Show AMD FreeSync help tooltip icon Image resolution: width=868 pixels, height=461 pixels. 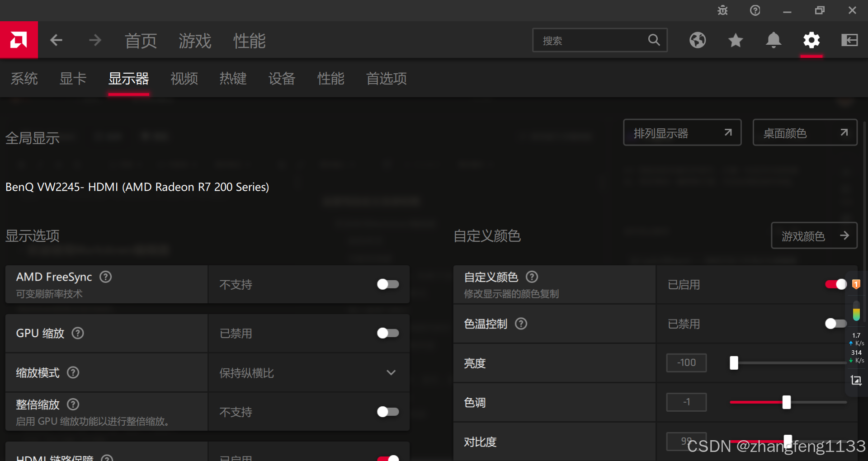pos(106,277)
